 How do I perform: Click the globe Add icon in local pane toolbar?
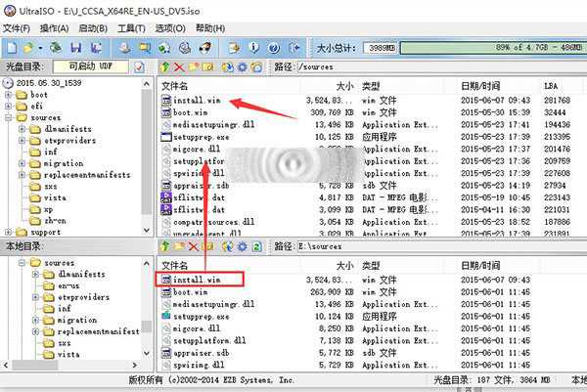pyautogui.click(x=227, y=246)
